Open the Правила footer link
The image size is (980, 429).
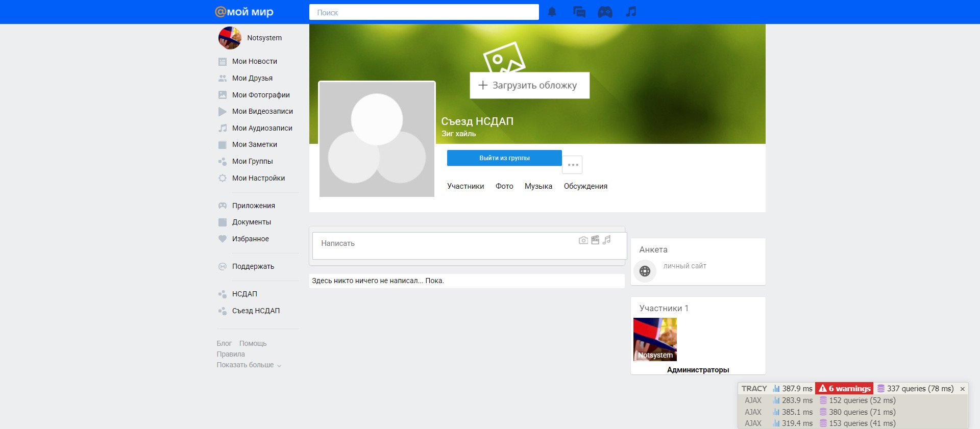pyautogui.click(x=231, y=354)
